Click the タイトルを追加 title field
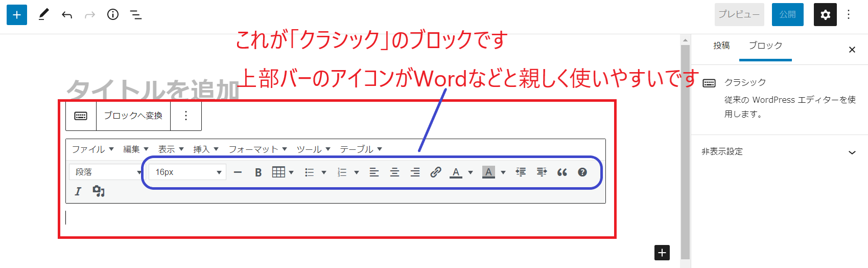 pyautogui.click(x=153, y=90)
